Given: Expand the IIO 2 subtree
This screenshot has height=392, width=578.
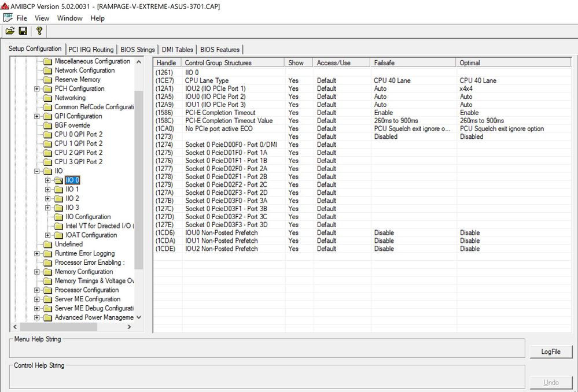Looking at the screenshot, I should tap(47, 198).
